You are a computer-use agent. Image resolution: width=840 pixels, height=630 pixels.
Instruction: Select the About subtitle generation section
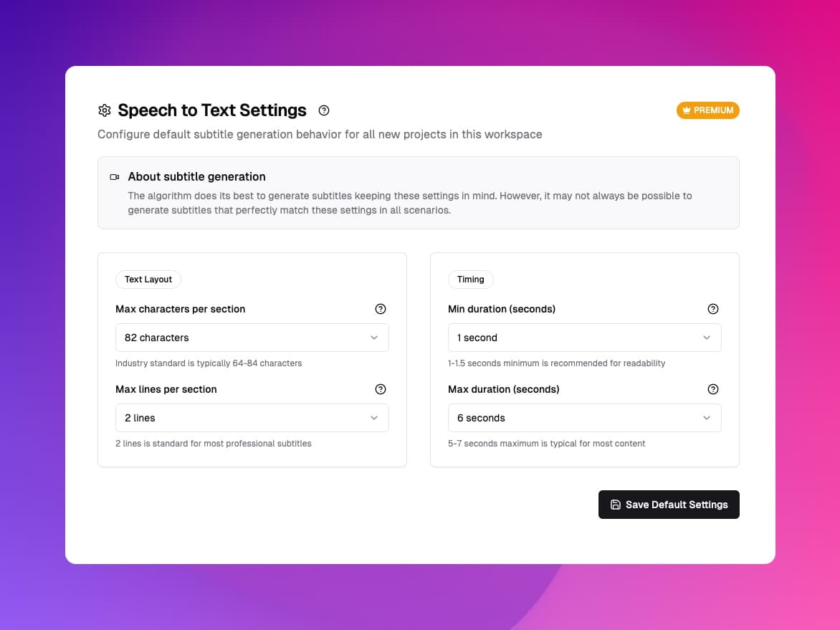pos(419,192)
